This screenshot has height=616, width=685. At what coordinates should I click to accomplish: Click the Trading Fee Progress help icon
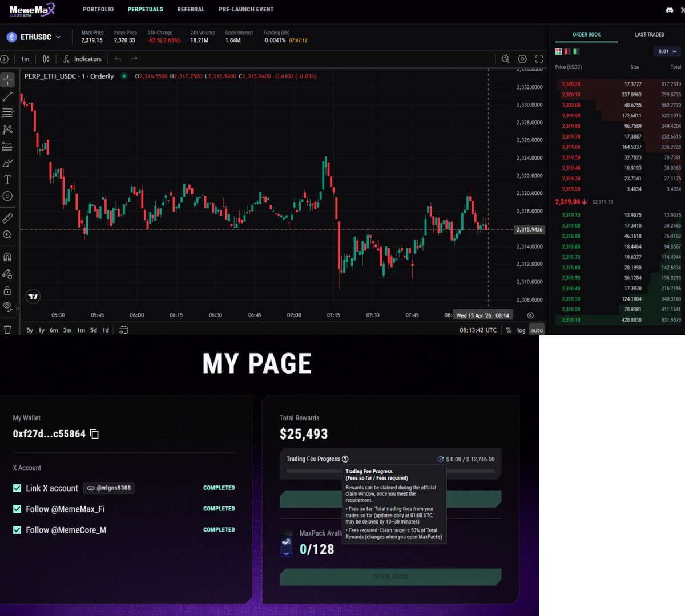[345, 459]
